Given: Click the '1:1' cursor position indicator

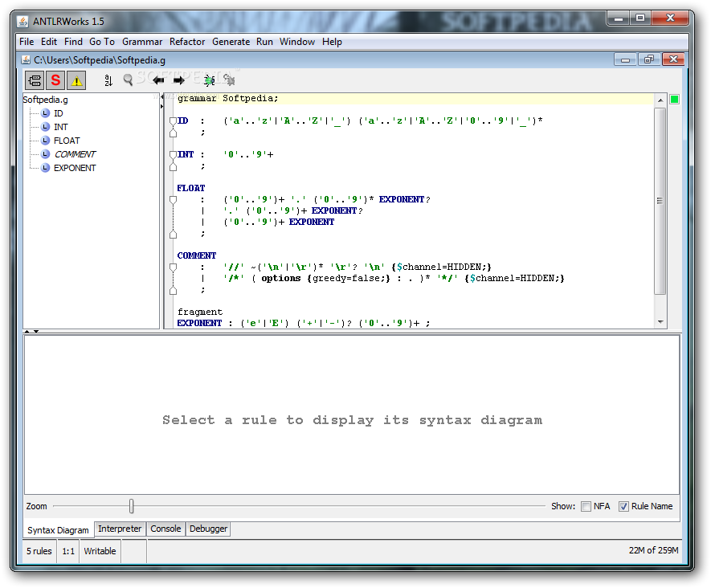Looking at the screenshot, I should 68,551.
